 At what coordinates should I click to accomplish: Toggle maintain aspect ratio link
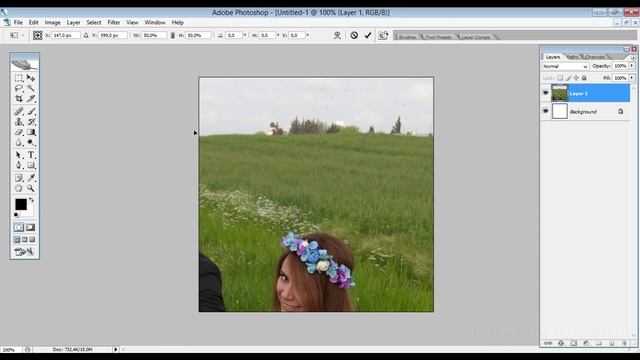[x=172, y=36]
